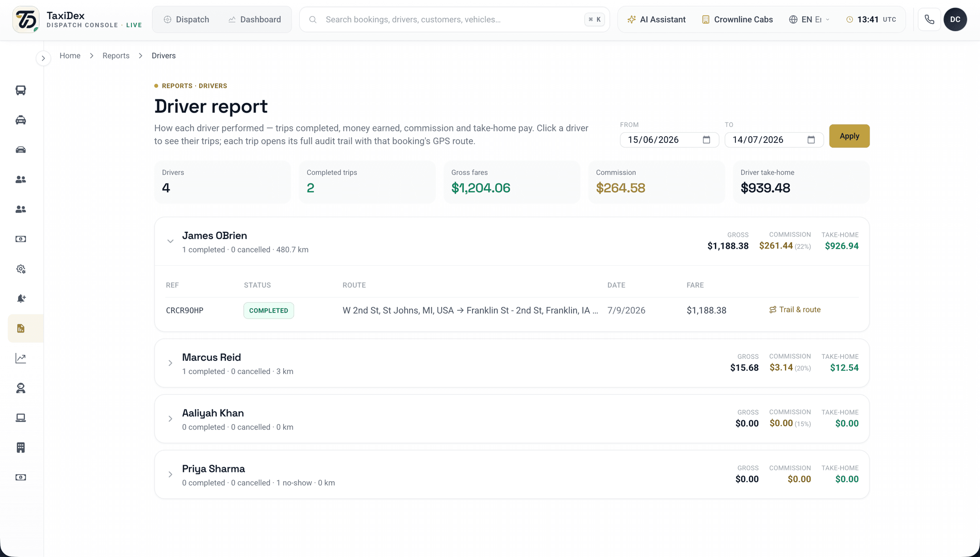Open the first people group sidebar icon
The height and width of the screenshot is (557, 980).
[20, 179]
